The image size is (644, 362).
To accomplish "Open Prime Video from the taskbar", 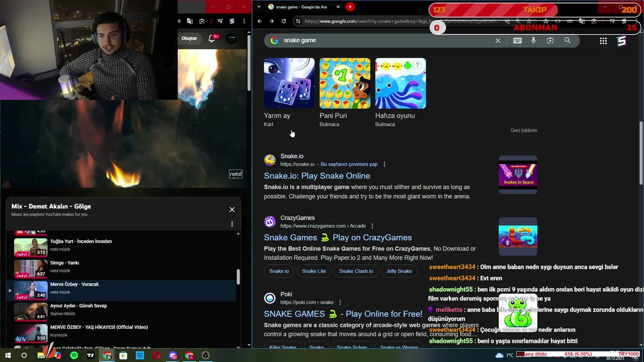I will coord(140,355).
